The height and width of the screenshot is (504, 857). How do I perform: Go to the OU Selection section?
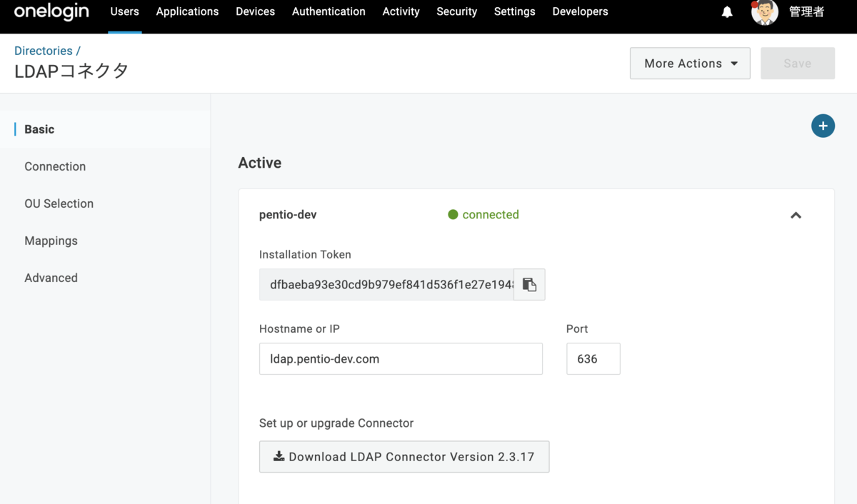pyautogui.click(x=59, y=203)
